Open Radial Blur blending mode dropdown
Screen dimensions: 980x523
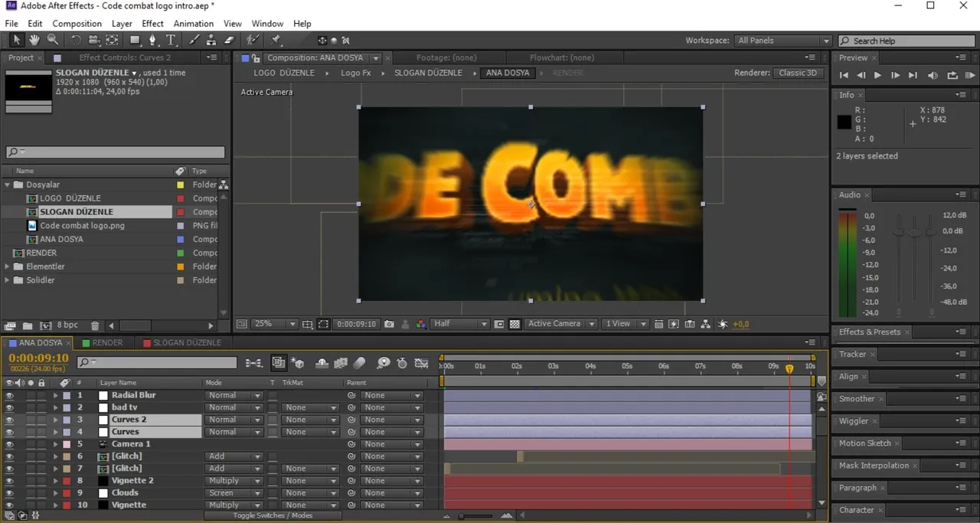coord(234,395)
